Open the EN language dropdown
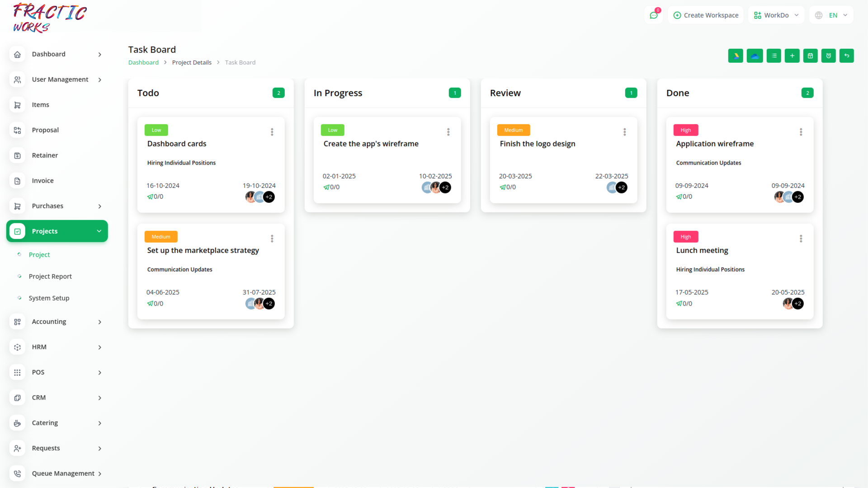Image resolution: width=868 pixels, height=488 pixels. [x=832, y=15]
